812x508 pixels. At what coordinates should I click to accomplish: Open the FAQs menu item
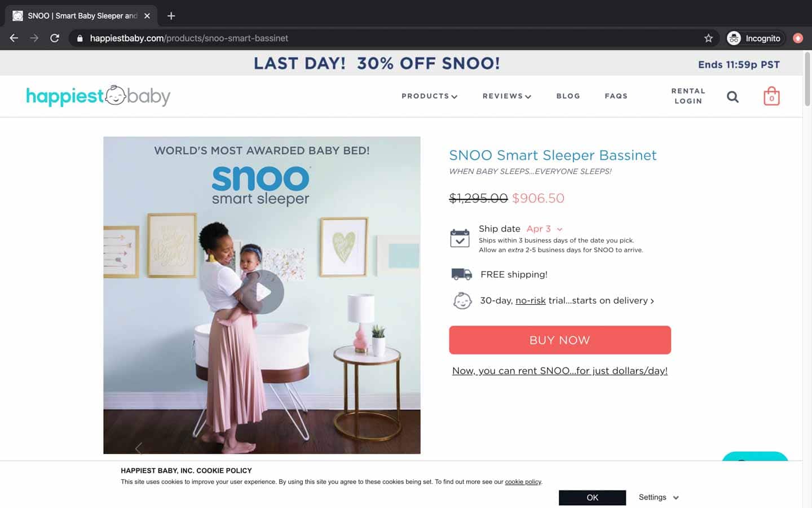[616, 96]
